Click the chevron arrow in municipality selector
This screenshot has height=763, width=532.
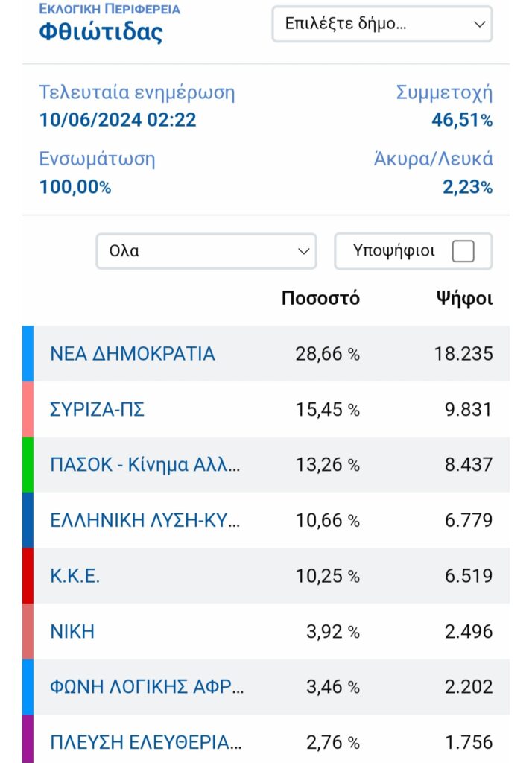click(479, 24)
